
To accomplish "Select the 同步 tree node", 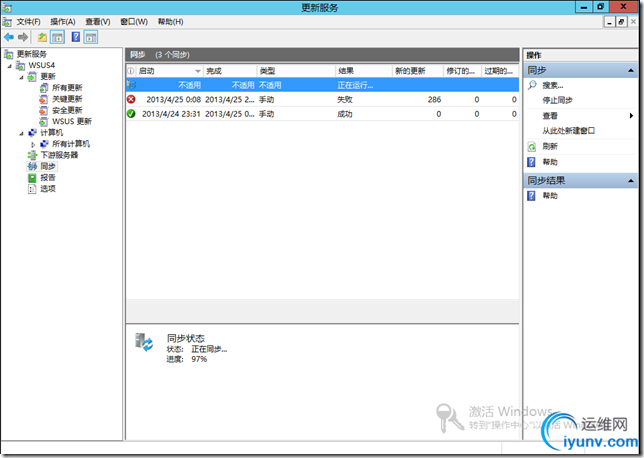I will pos(48,166).
